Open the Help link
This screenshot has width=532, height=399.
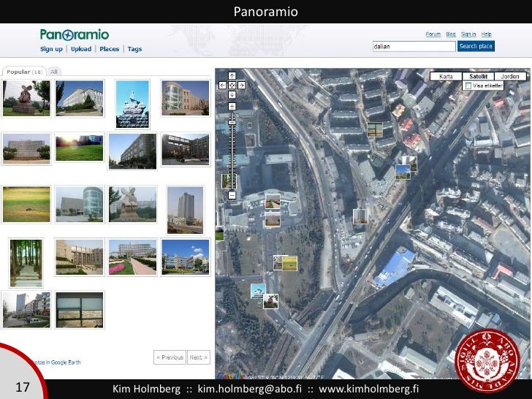coord(486,34)
